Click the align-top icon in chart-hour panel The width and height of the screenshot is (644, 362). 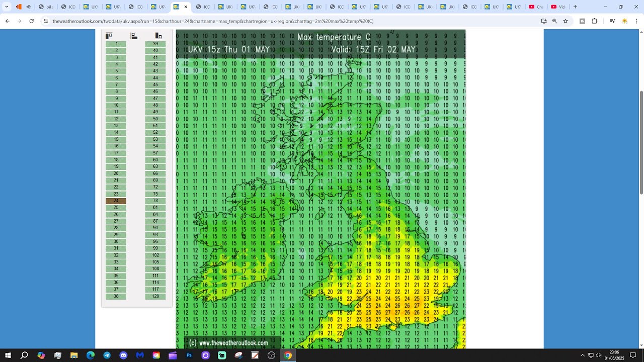(x=109, y=36)
